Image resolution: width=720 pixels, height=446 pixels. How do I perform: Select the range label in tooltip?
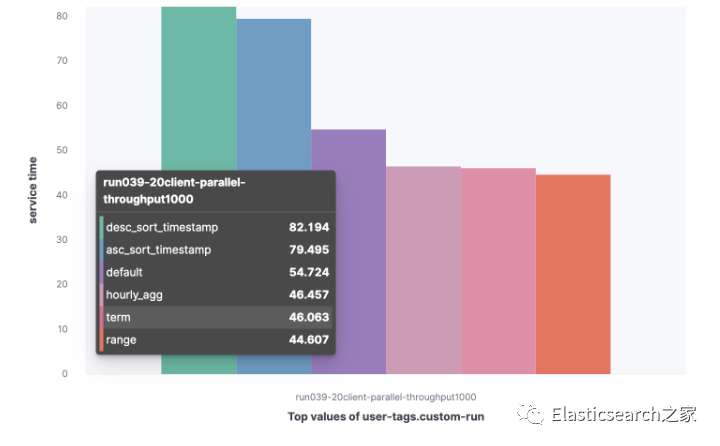click(x=122, y=340)
